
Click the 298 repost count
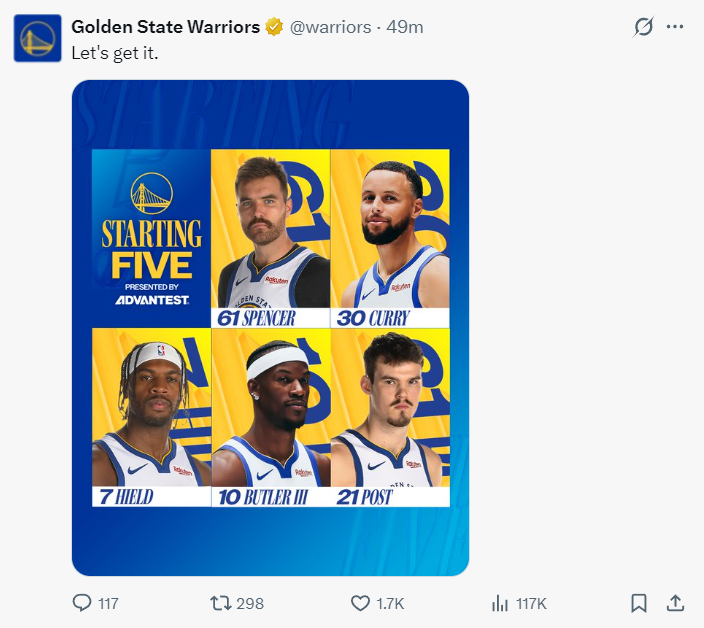pos(250,604)
